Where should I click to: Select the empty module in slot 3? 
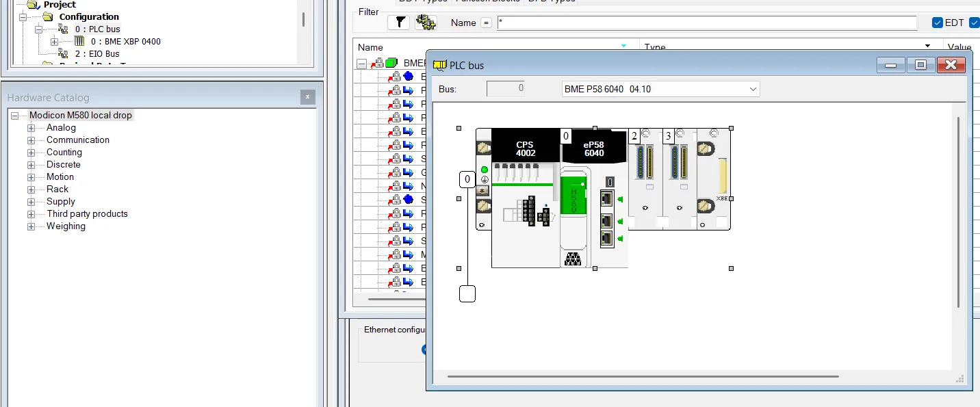tap(679, 179)
